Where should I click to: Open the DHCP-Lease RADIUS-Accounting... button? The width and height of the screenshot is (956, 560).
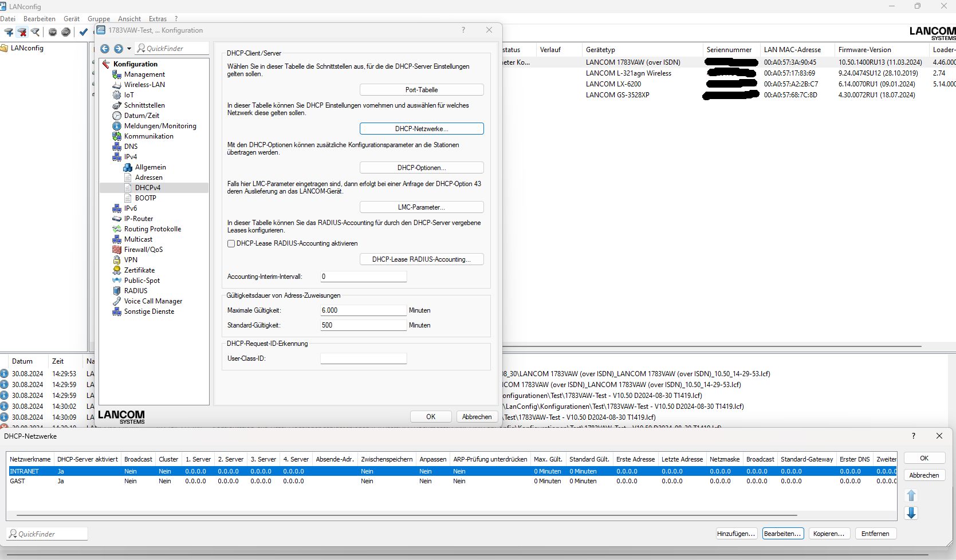422,259
